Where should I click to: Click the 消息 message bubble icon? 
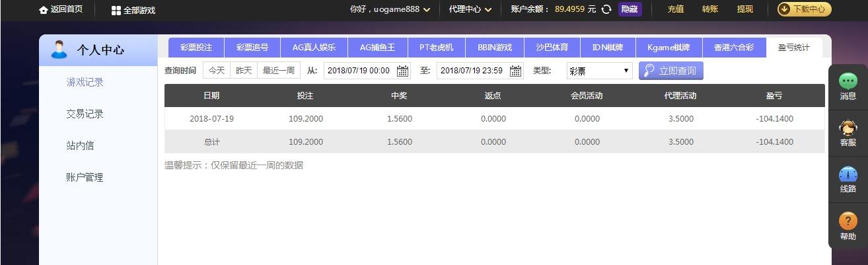848,82
